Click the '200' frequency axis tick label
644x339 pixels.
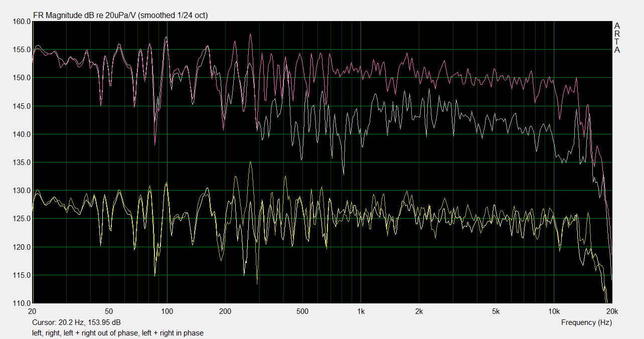click(225, 311)
